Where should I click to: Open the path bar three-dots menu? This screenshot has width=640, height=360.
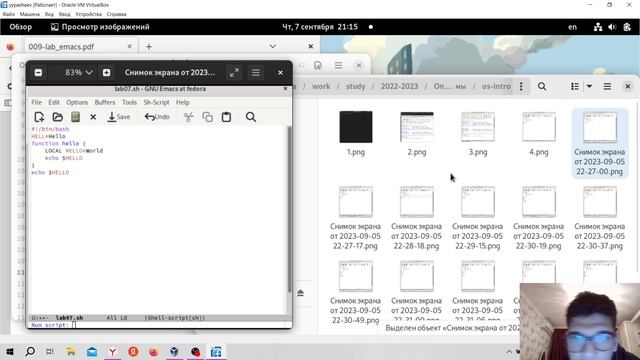point(521,87)
